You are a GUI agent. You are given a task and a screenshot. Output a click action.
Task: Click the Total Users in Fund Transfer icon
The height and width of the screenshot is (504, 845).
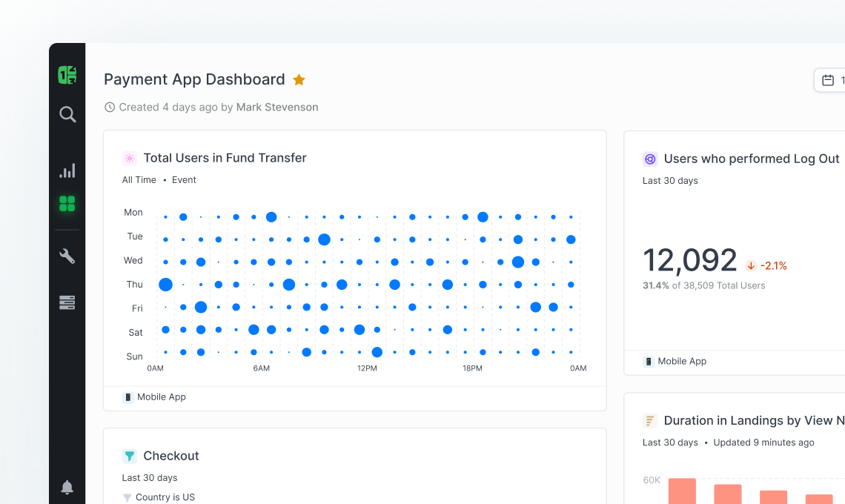129,158
